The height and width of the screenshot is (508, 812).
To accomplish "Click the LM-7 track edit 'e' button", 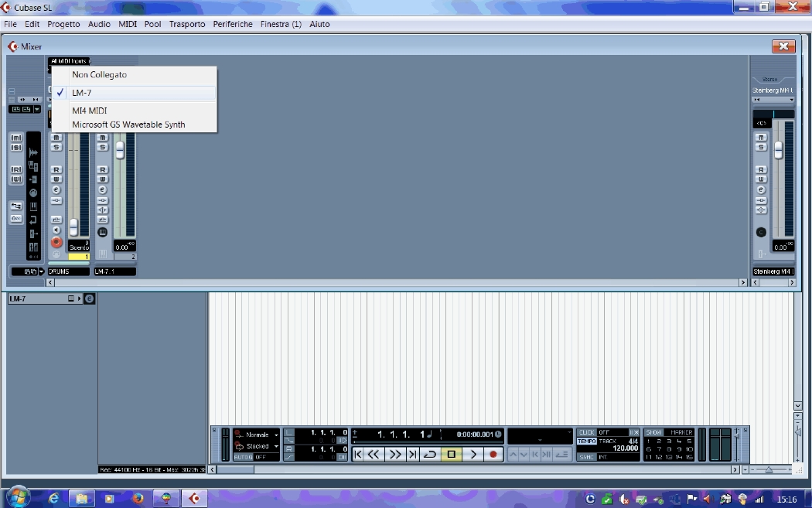I will pos(89,298).
